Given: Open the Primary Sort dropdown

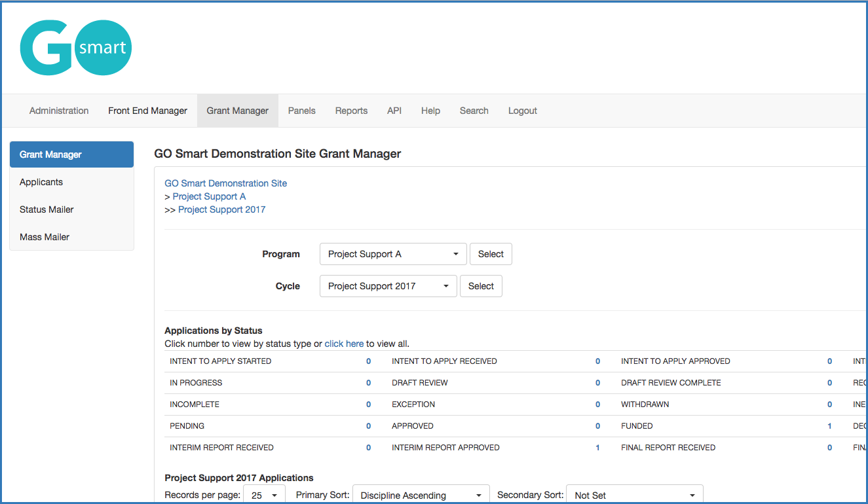Looking at the screenshot, I should point(421,495).
